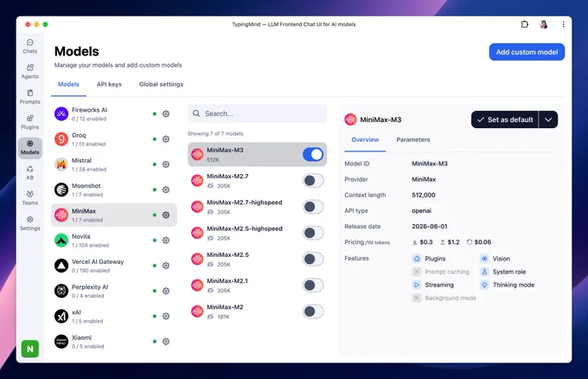Click the $1.2 output pricing value
This screenshot has height=379, width=588.
453,242
